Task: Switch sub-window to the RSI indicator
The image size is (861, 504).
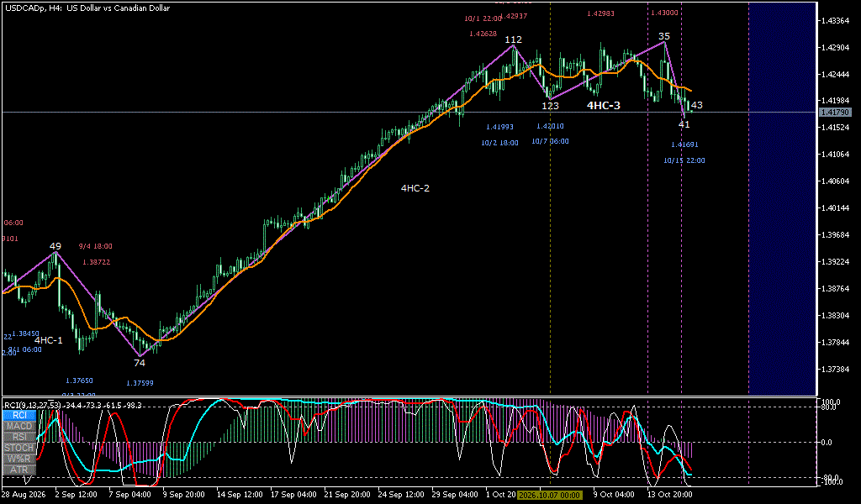Action: point(19,437)
